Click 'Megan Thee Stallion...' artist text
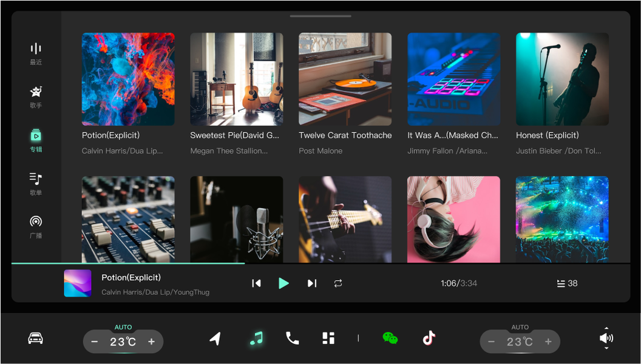The height and width of the screenshot is (364, 641). coord(229,150)
